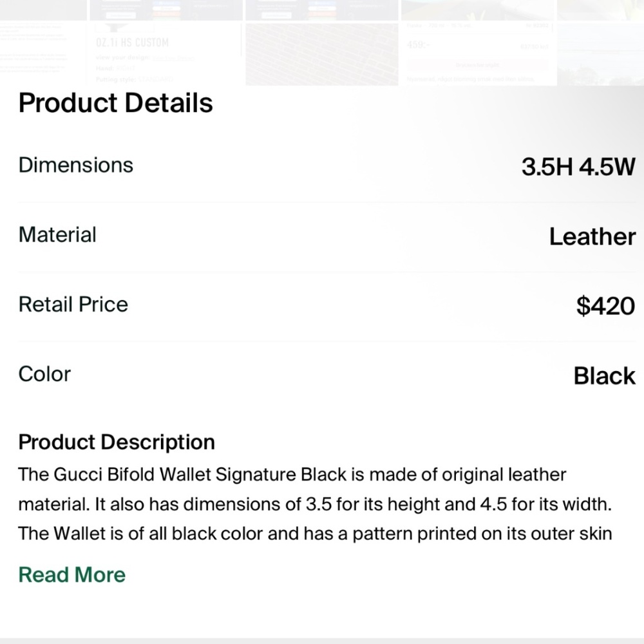Click the Leather material value
644x644 pixels.
tap(592, 237)
